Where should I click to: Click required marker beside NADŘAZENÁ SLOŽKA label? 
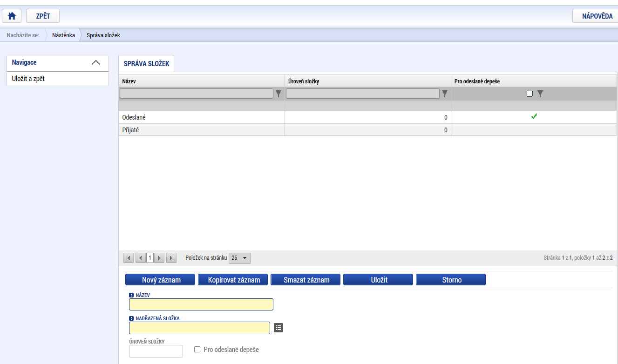pos(131,318)
